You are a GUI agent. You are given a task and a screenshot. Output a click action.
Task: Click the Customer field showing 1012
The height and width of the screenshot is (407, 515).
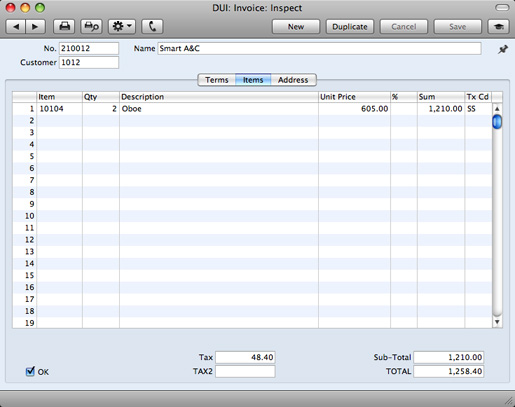point(89,63)
